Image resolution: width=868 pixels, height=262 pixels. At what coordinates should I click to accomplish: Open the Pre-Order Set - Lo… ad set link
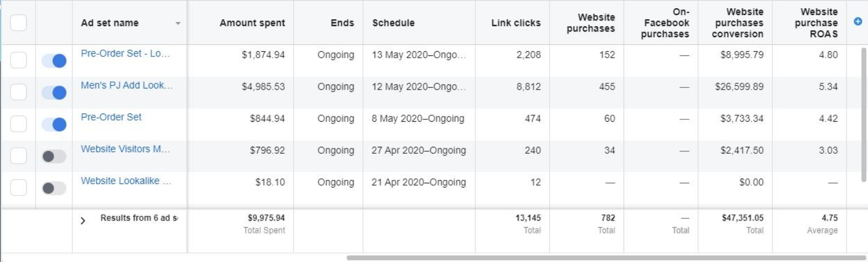click(x=125, y=54)
